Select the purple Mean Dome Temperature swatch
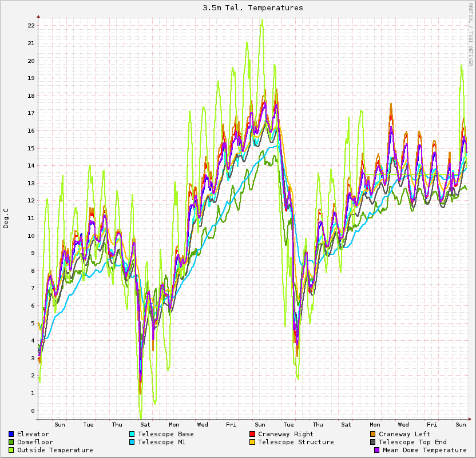The height and width of the screenshot is (458, 476). (x=377, y=450)
